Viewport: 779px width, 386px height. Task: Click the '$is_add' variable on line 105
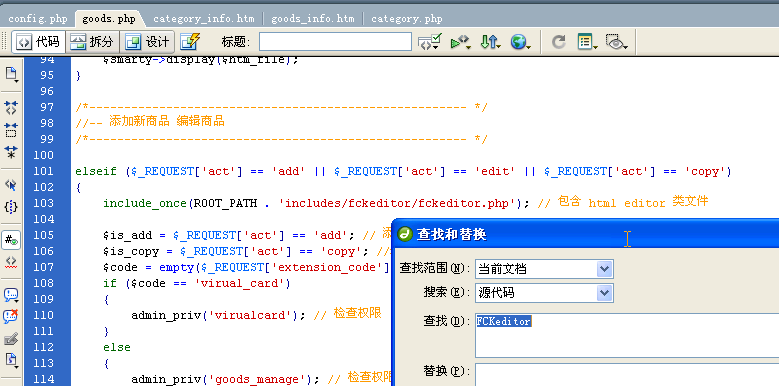[127, 235]
